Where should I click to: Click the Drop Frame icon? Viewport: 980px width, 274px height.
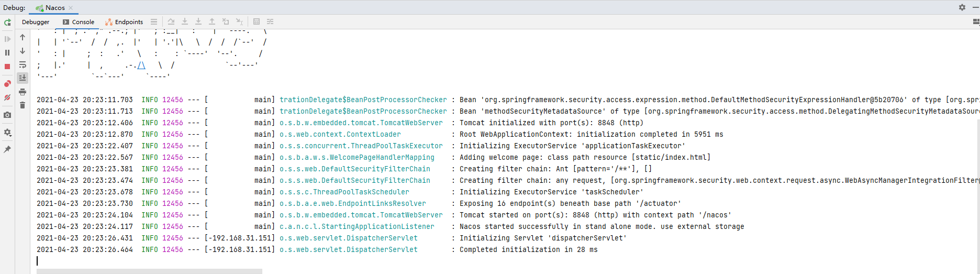pos(226,21)
